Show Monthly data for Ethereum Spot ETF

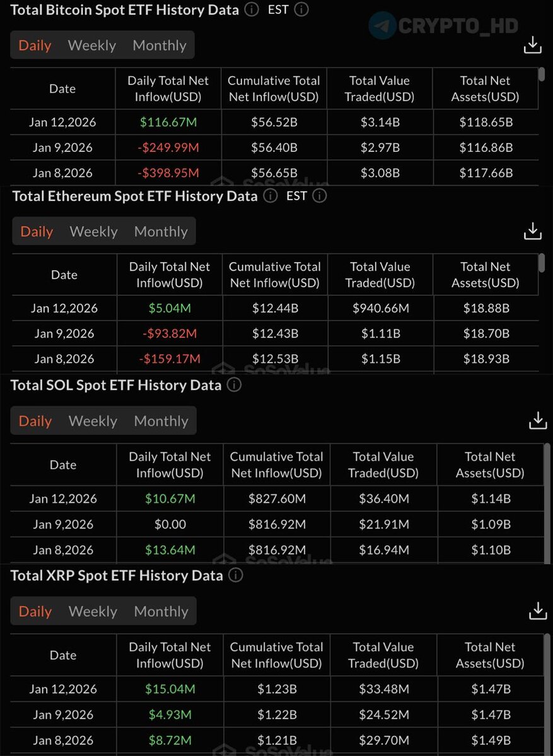(x=161, y=231)
